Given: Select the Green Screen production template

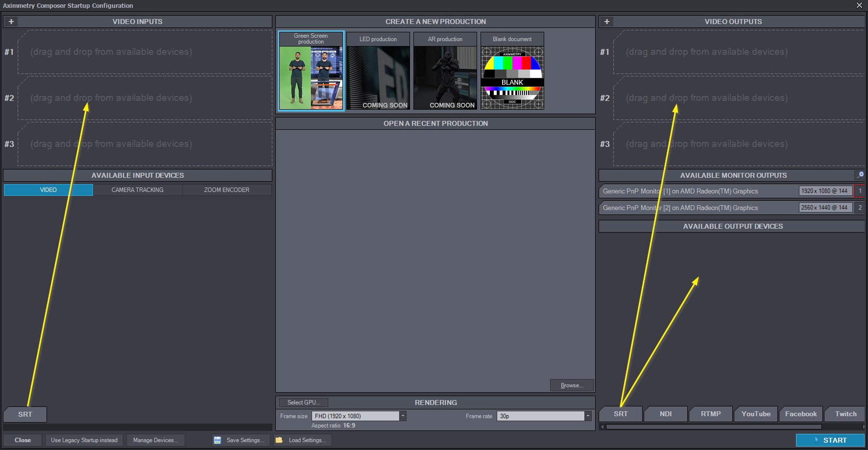Looking at the screenshot, I should [x=311, y=71].
